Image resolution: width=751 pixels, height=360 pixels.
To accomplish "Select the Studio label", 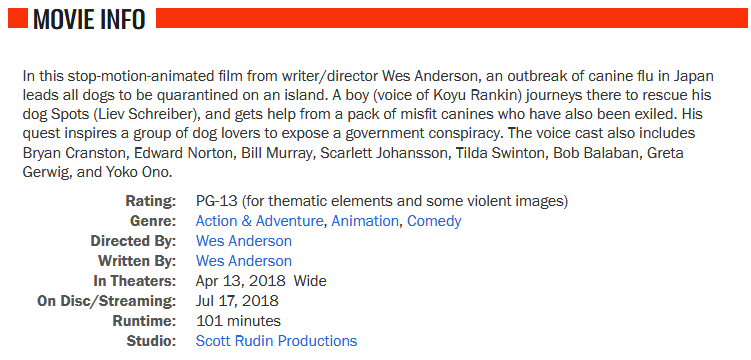I will [x=151, y=341].
